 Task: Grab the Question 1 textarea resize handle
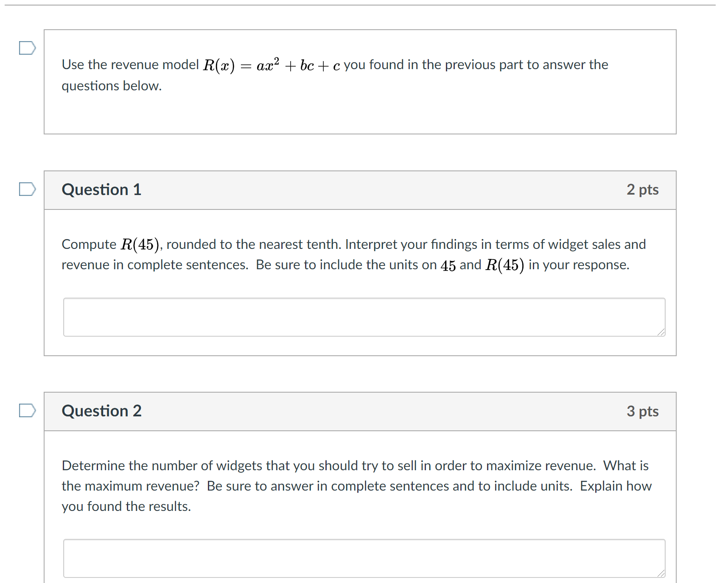[x=661, y=332]
